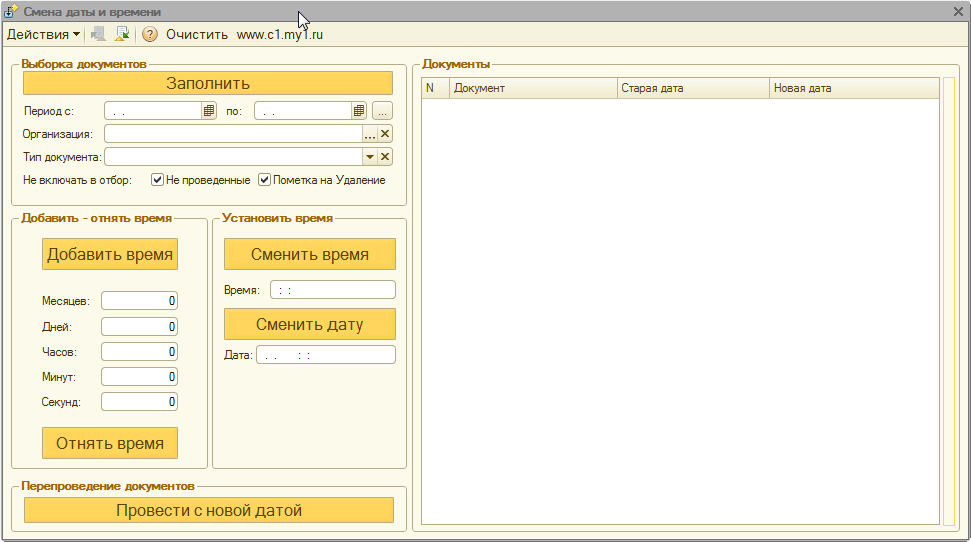Click the 'Старая дата' column header
The height and width of the screenshot is (542, 971).
(x=692, y=88)
